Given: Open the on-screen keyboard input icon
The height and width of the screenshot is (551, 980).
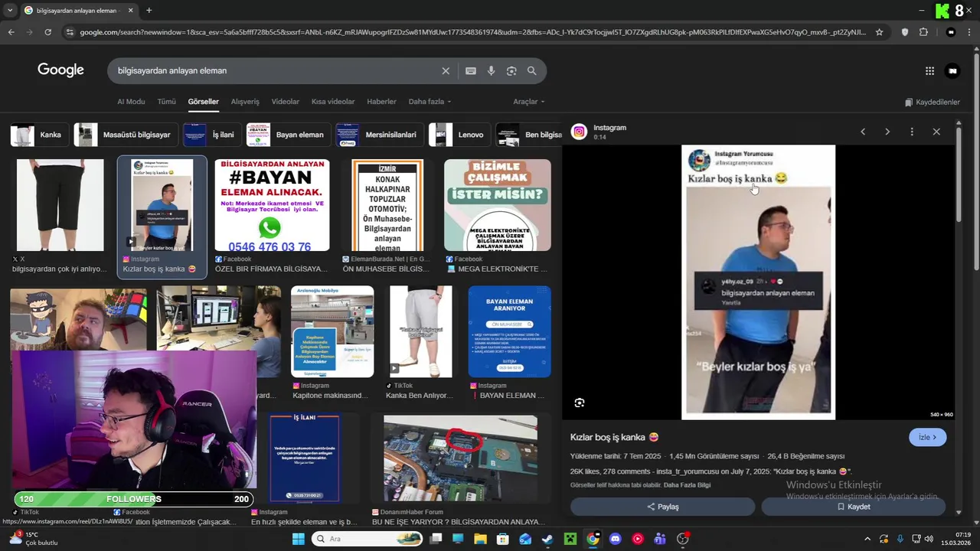Looking at the screenshot, I should [471, 70].
